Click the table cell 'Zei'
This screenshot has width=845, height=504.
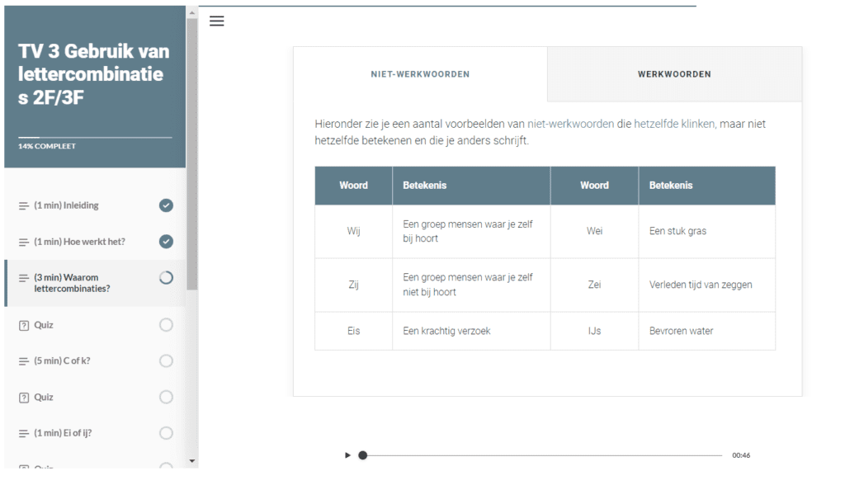click(594, 285)
